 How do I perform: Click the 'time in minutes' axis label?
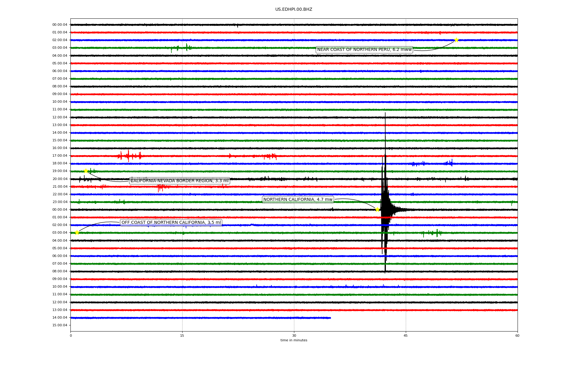tap(293, 340)
